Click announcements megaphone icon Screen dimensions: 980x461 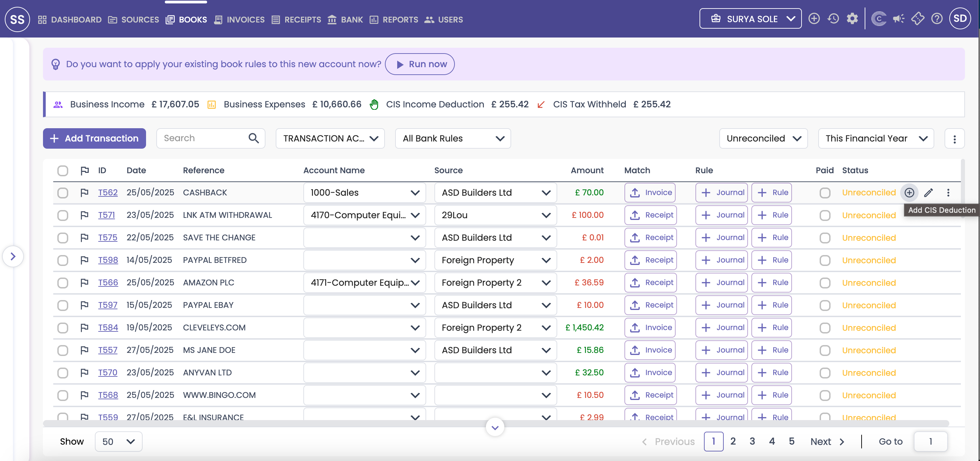click(898, 19)
